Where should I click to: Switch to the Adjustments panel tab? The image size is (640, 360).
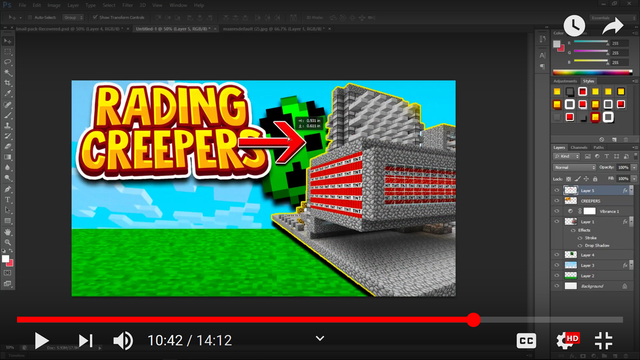coord(565,81)
